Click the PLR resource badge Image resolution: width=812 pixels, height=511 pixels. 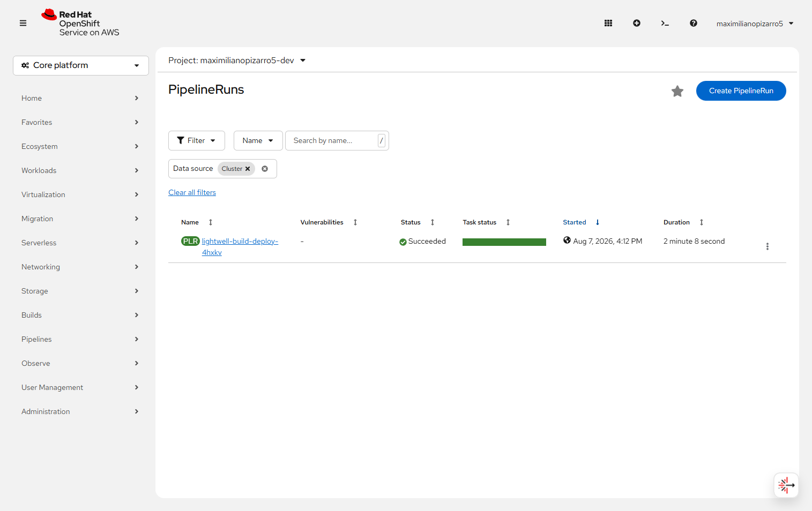click(190, 241)
